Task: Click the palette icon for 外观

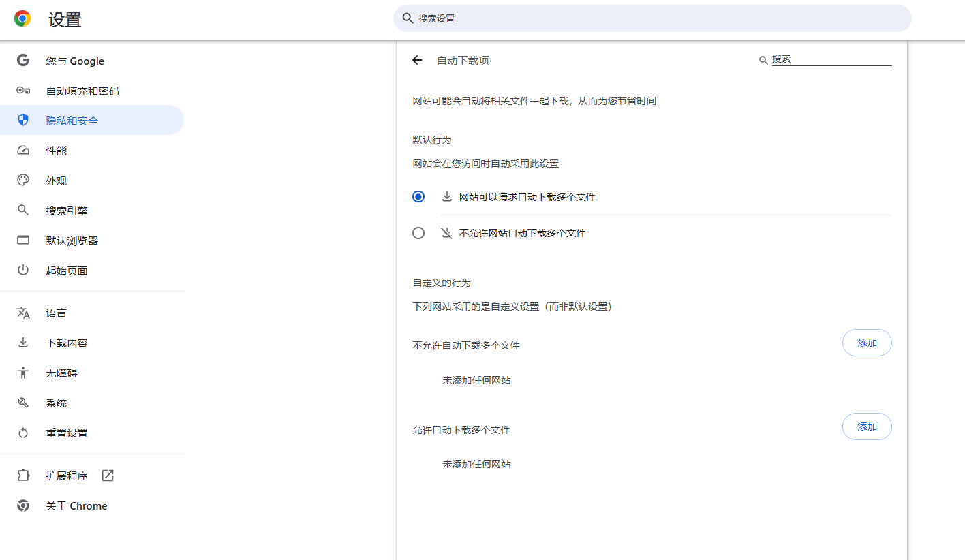Action: pos(23,181)
